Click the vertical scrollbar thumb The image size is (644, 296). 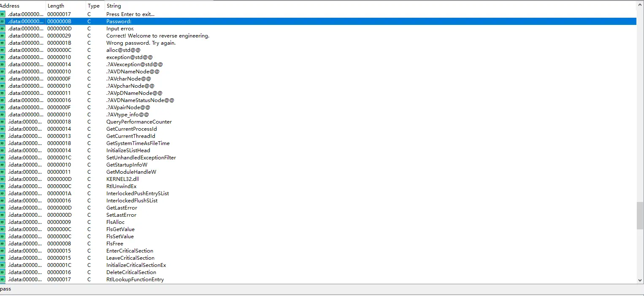640,215
